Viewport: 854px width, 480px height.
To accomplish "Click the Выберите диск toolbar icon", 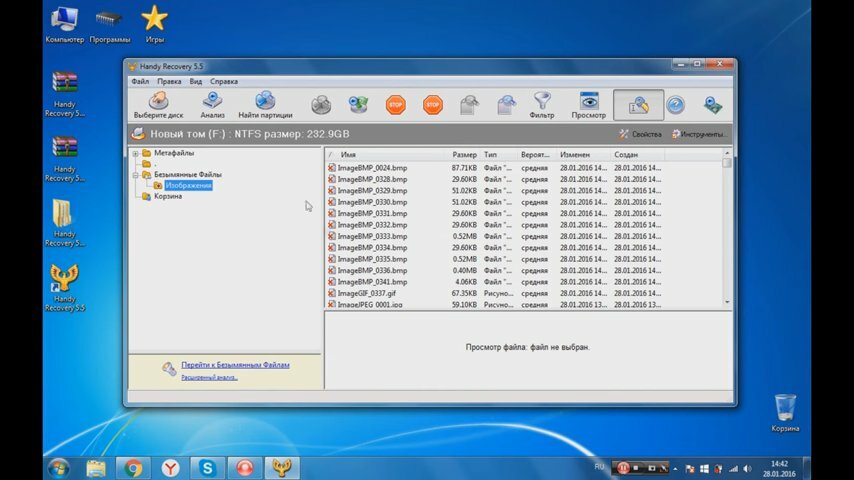I will [x=158, y=105].
